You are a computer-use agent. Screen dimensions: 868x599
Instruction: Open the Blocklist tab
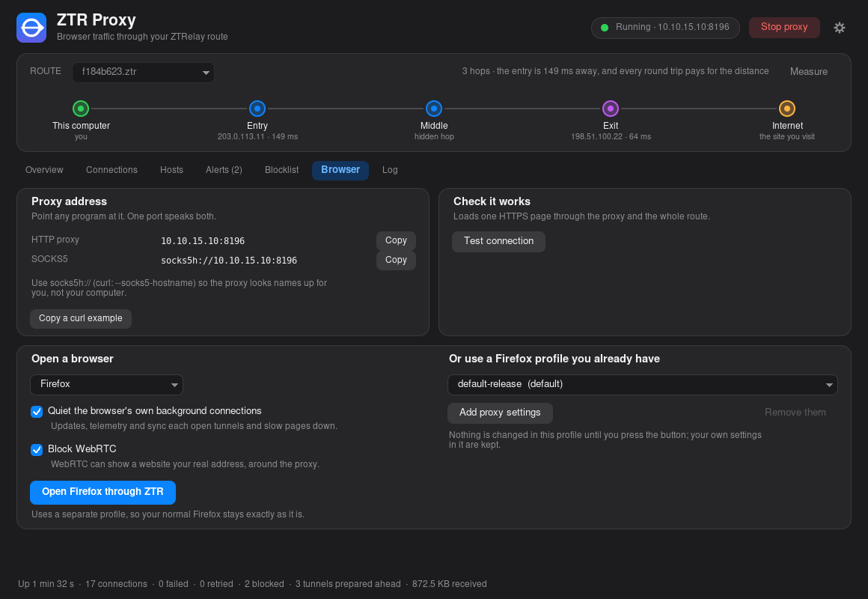tap(282, 170)
